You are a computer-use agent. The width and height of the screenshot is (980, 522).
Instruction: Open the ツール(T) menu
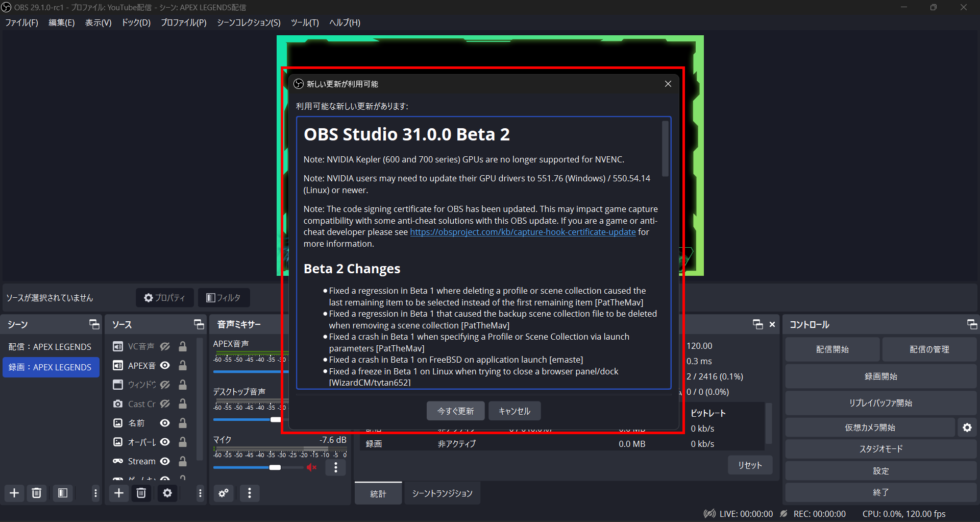click(305, 22)
